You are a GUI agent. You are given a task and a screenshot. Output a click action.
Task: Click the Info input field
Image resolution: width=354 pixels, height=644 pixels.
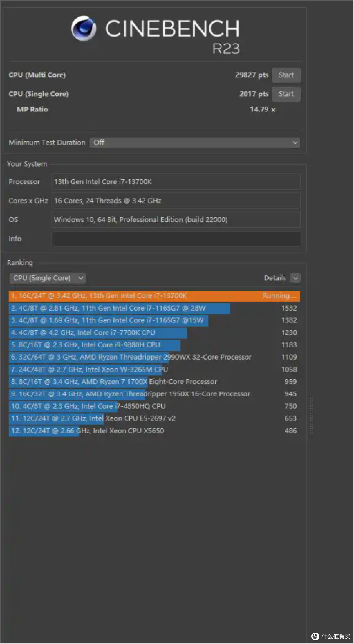(x=176, y=239)
